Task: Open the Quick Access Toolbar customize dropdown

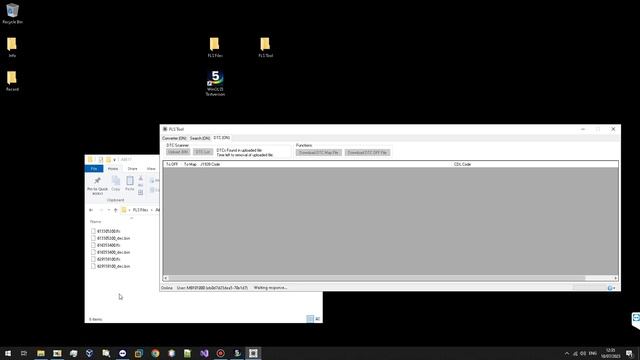Action: click(115, 160)
